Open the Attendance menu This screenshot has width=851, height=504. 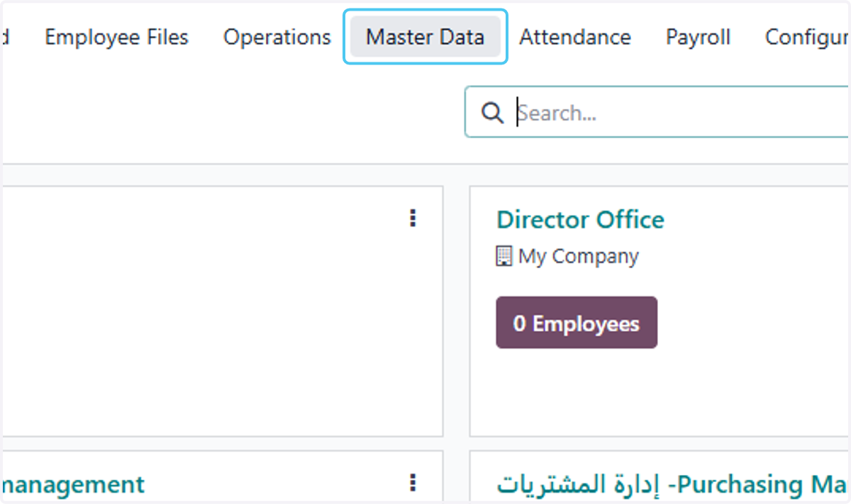click(x=575, y=37)
